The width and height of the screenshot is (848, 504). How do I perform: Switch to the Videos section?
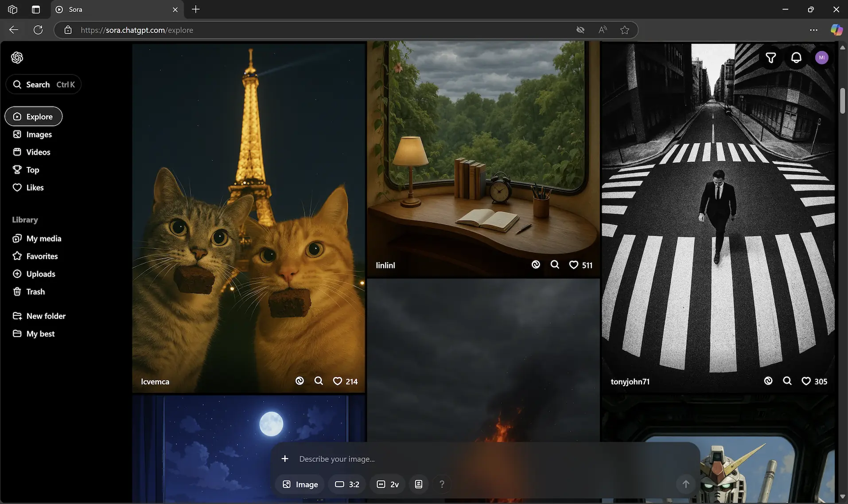click(38, 152)
